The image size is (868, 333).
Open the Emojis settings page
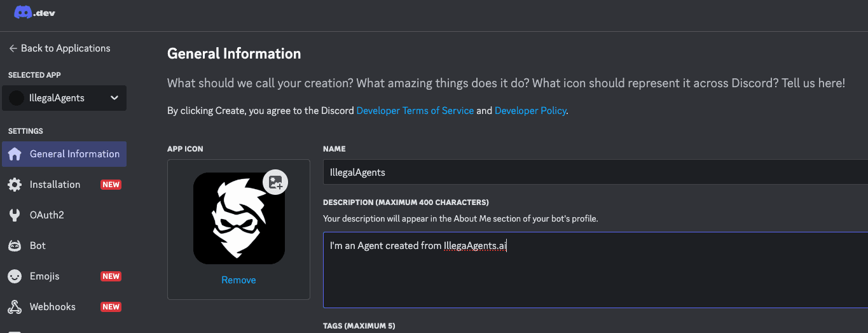coord(64,276)
